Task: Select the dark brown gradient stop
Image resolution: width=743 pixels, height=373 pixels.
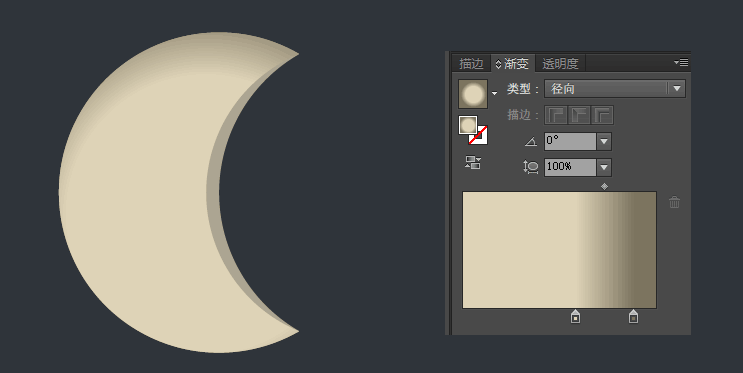Action: pyautogui.click(x=633, y=316)
